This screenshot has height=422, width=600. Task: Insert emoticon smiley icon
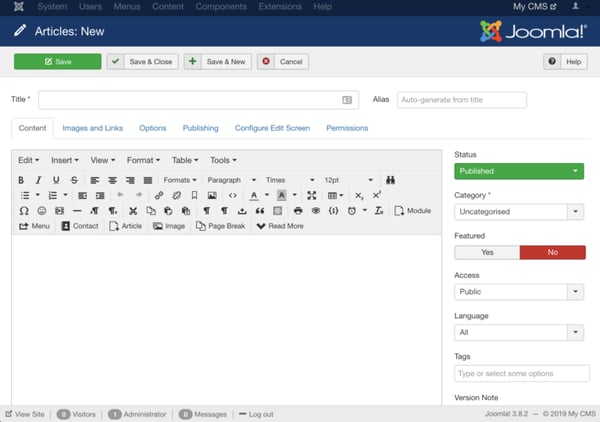click(42, 211)
